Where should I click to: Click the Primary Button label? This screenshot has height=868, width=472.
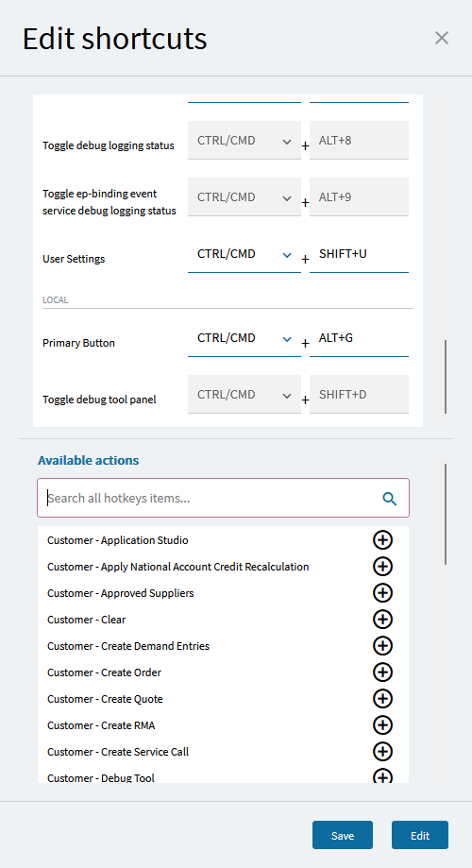(x=78, y=343)
